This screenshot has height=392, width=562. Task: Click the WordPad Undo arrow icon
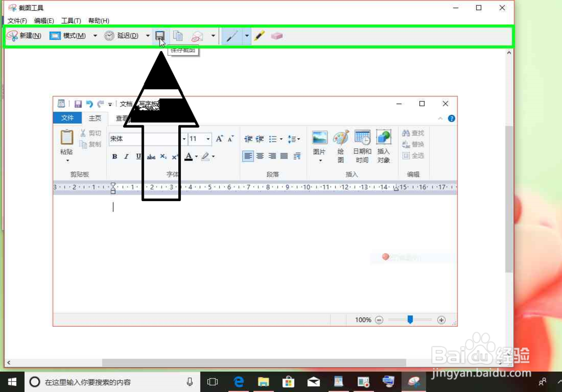[x=89, y=104]
